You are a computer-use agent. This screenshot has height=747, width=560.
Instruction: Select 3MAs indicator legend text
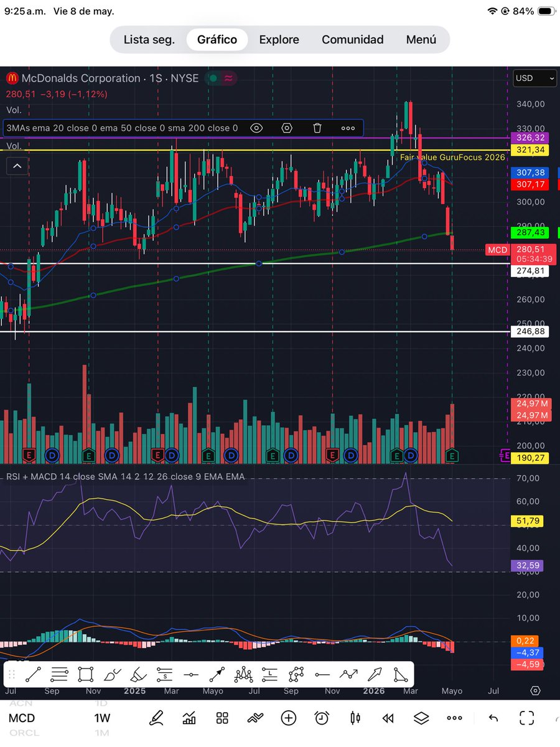(121, 128)
